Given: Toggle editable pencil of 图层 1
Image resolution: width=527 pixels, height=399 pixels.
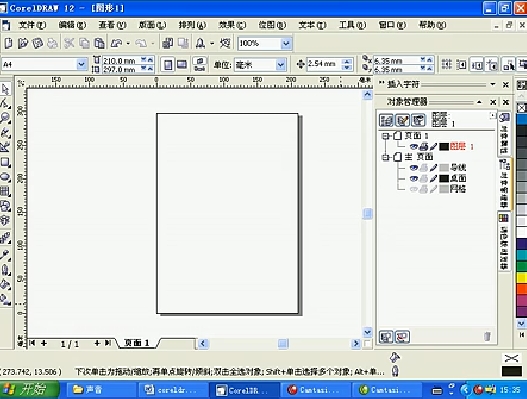Looking at the screenshot, I should coord(434,147).
